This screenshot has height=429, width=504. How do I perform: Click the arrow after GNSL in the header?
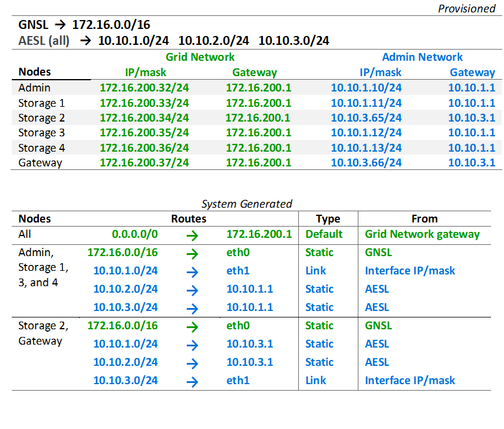(60, 25)
